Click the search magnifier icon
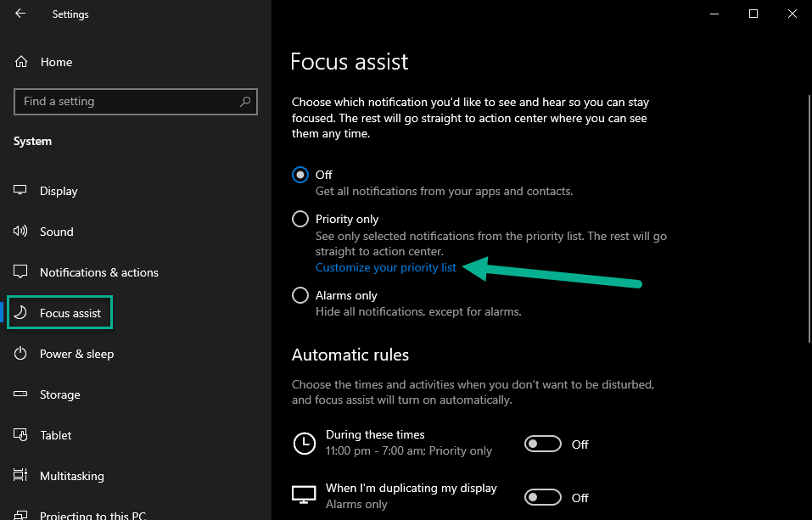 pos(245,102)
